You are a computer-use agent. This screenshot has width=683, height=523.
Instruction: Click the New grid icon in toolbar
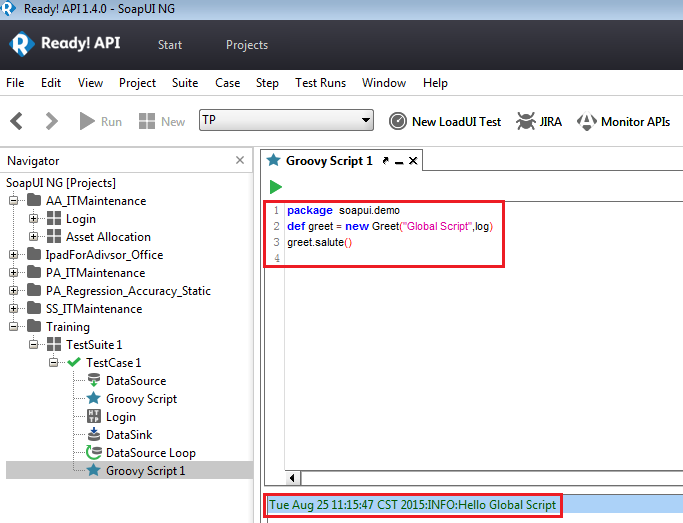click(x=147, y=121)
